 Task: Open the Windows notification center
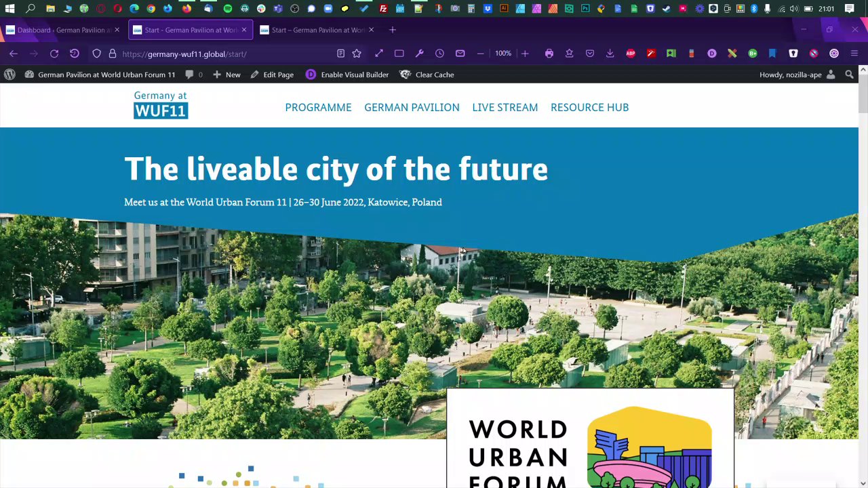click(850, 9)
